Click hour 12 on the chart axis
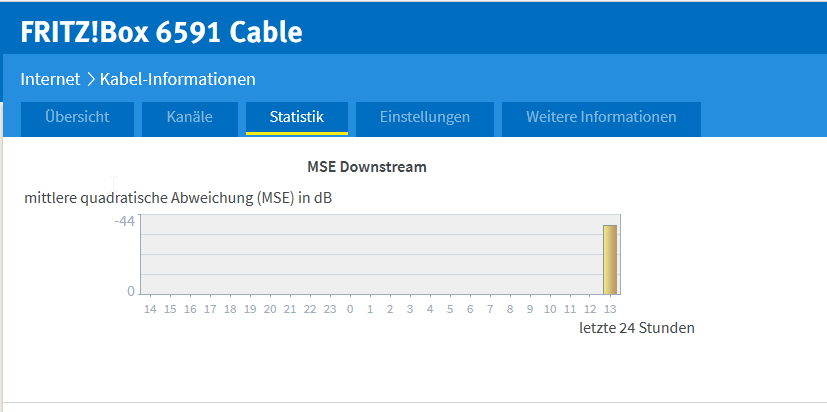827x412 pixels. pos(590,310)
